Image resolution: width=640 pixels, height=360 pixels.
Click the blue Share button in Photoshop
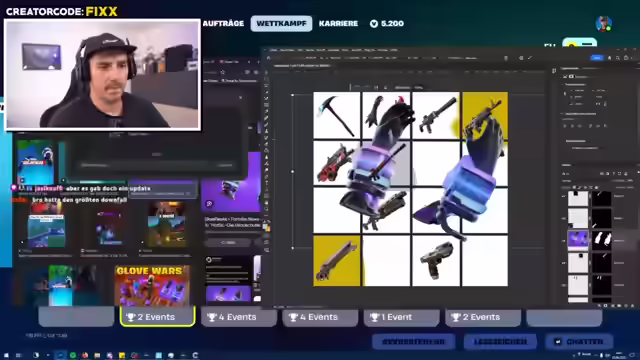(597, 58)
